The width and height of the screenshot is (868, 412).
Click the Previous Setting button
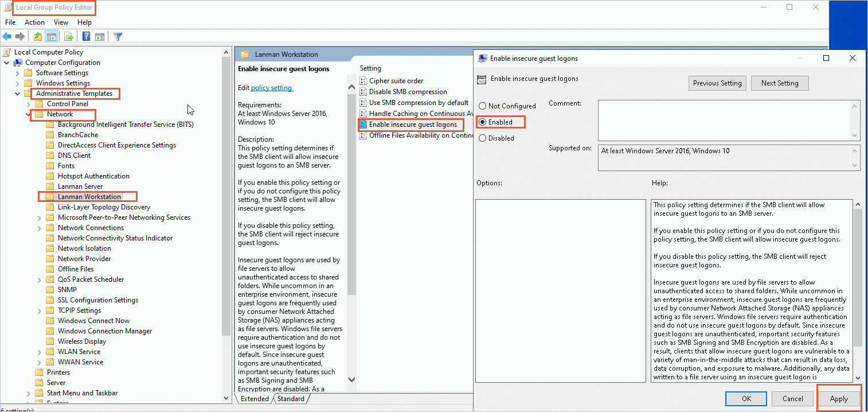coord(717,83)
